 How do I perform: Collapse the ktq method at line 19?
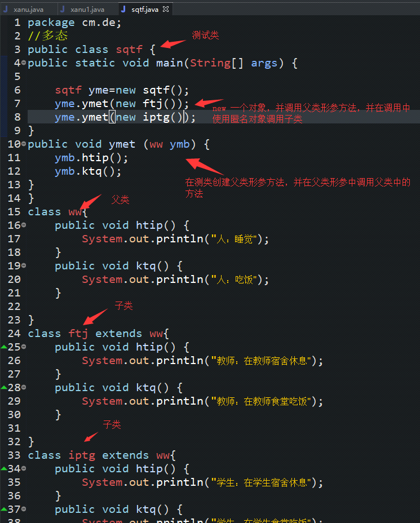pos(24,265)
